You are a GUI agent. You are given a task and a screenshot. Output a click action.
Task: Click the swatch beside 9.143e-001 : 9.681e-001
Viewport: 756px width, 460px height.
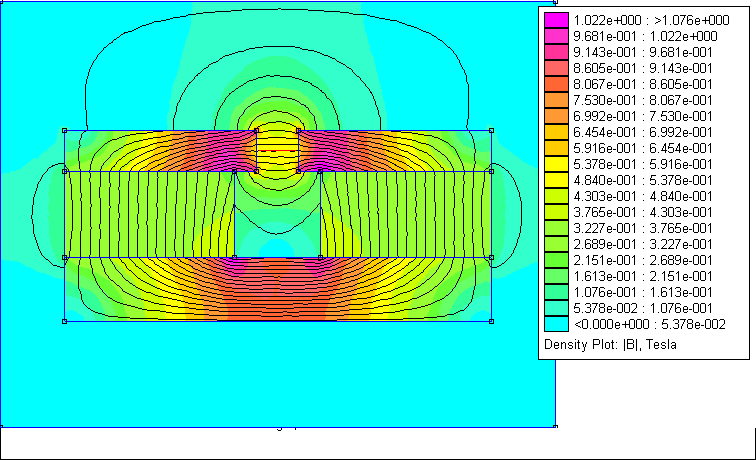tap(556, 52)
